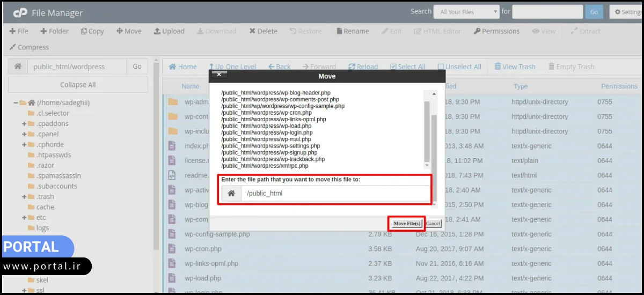Screen dimensions: 644x295
Task: Expand the .cpanel folder node
Action: point(24,134)
